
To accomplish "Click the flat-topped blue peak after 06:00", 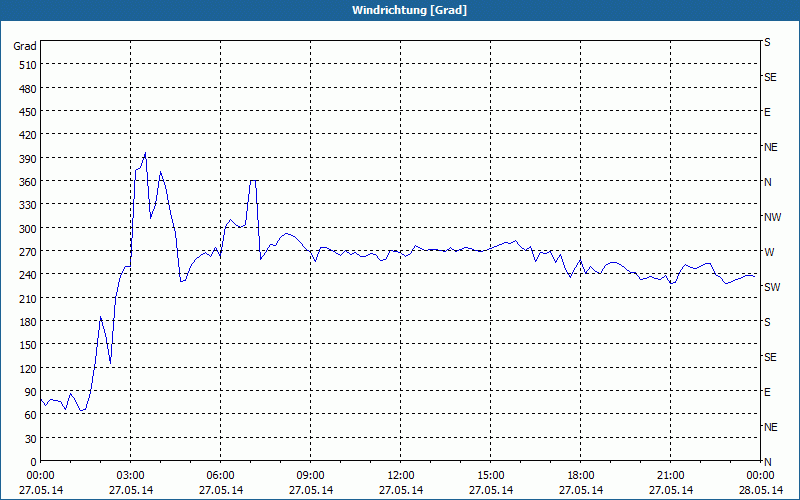I will (x=253, y=180).
